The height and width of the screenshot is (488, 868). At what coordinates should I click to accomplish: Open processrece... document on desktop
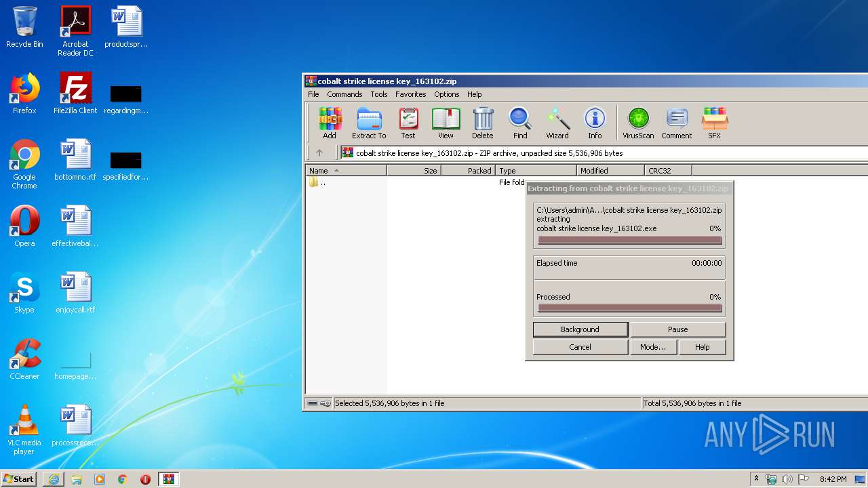pos(75,426)
